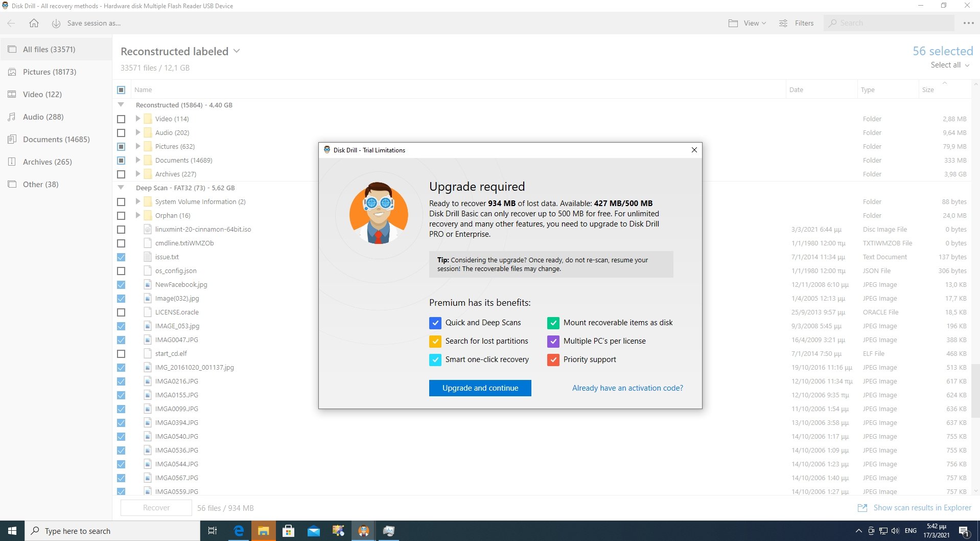Close the Trial Limitations dialog
The height and width of the screenshot is (541, 980).
[694, 150]
